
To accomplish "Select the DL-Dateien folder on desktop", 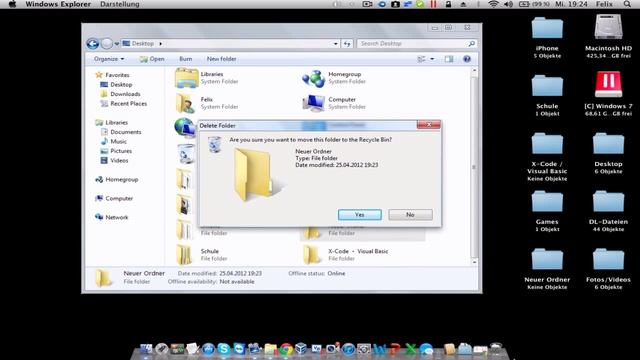I will tap(608, 202).
